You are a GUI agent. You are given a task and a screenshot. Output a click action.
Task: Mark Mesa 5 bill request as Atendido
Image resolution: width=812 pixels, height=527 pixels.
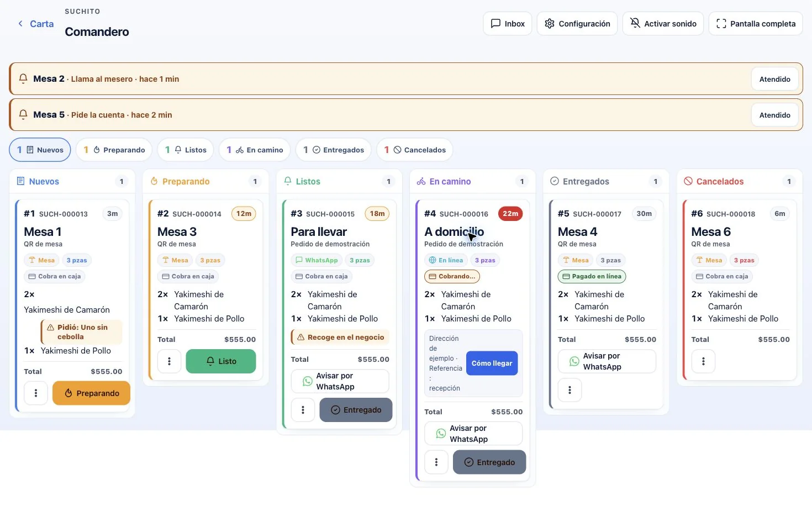pos(775,115)
